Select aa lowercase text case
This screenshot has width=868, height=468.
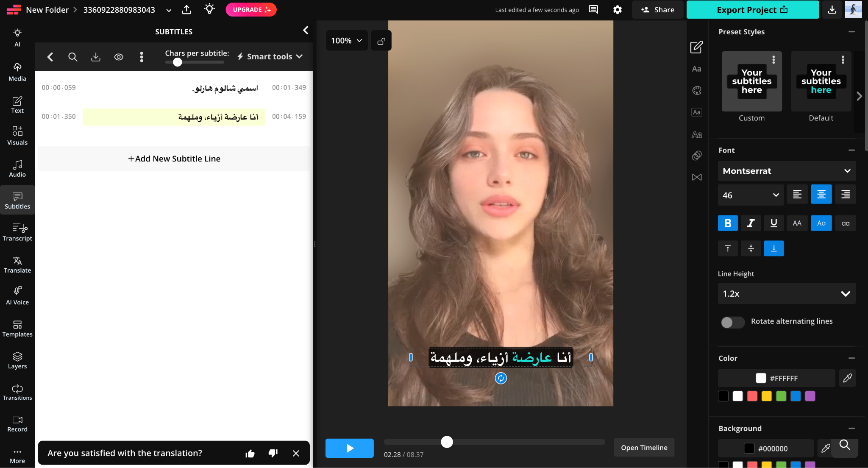[x=846, y=223]
